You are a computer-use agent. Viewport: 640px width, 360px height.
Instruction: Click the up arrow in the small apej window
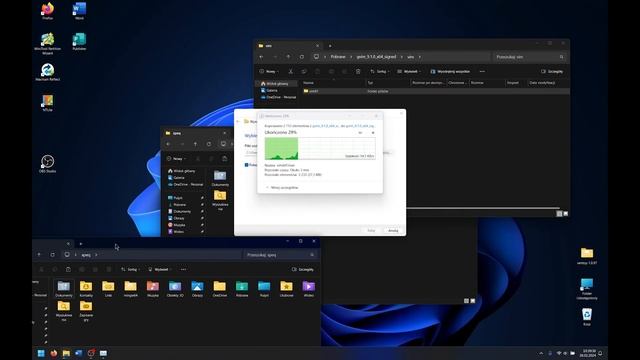(x=195, y=144)
